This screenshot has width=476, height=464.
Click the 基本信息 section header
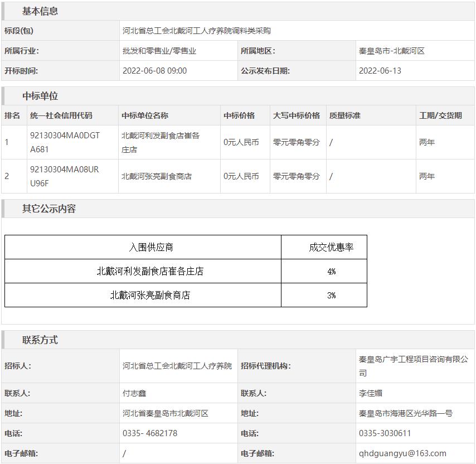(40, 11)
